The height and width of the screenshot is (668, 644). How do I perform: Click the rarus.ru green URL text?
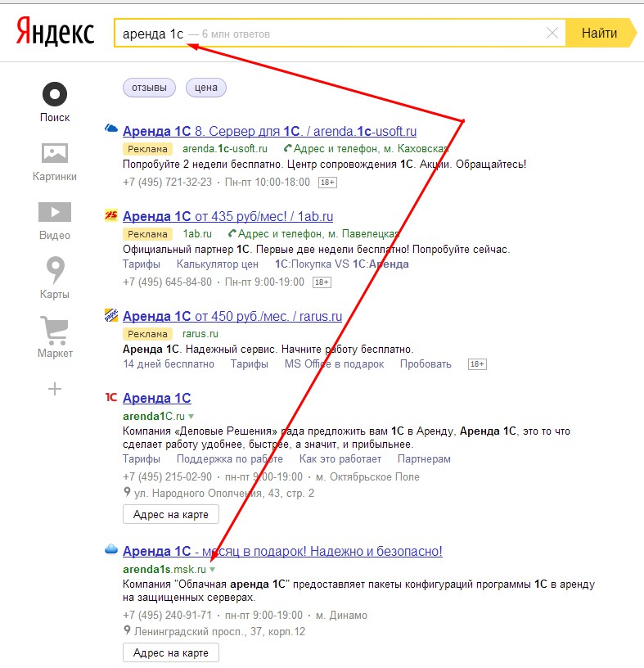(x=200, y=333)
